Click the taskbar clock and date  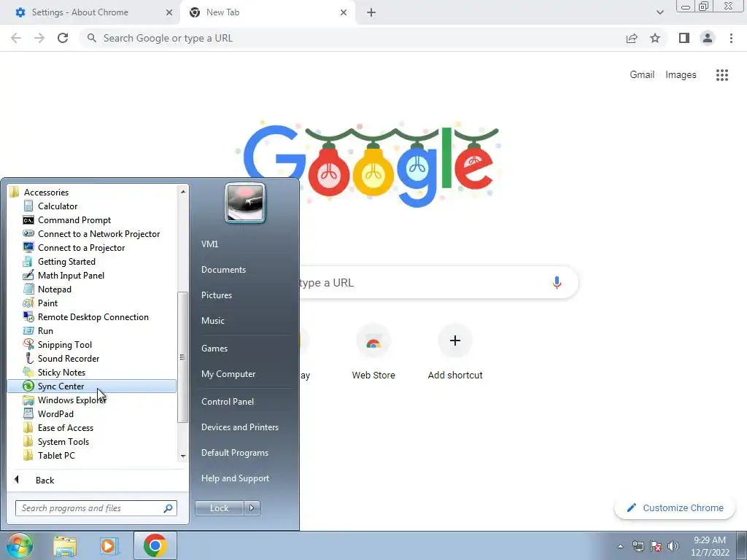[709, 546]
